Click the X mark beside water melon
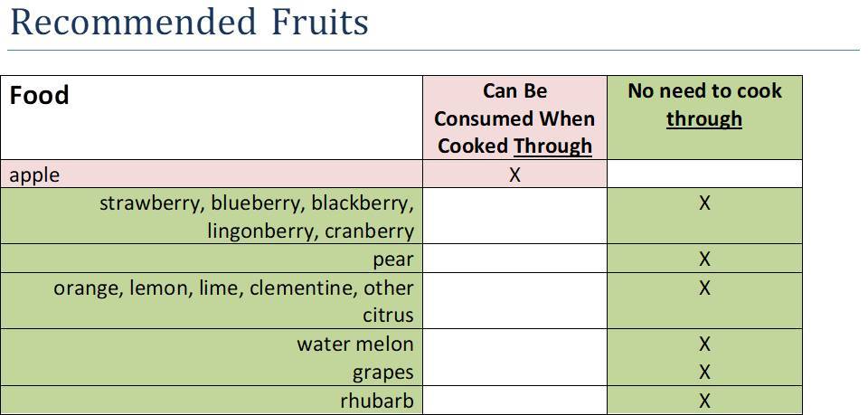The image size is (868, 415). coord(704,344)
